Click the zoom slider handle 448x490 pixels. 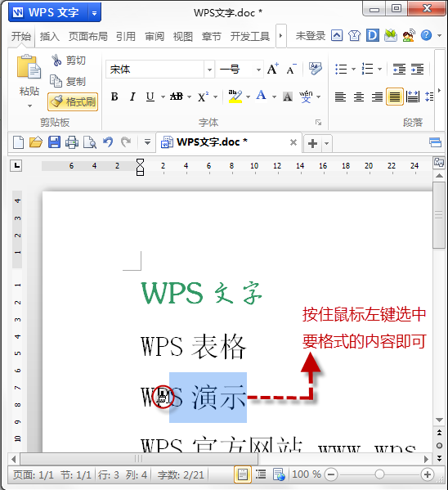click(x=379, y=474)
